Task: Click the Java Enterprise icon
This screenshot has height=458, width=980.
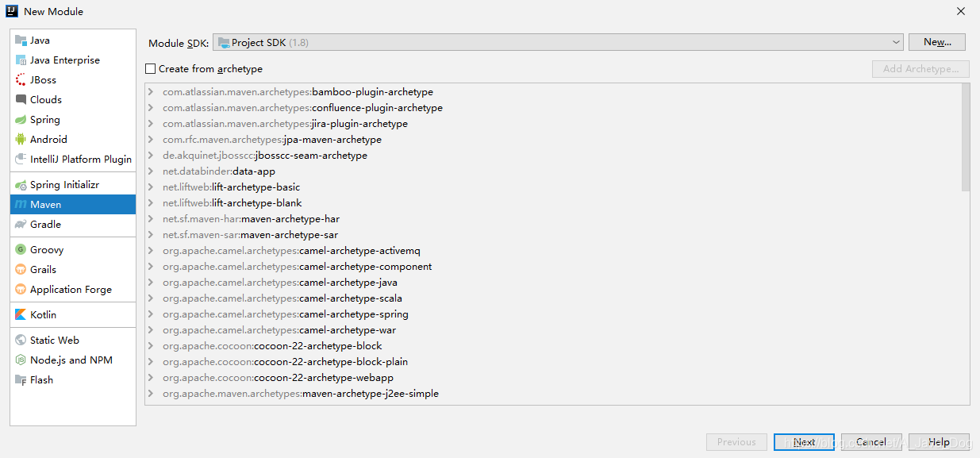Action: (x=21, y=60)
